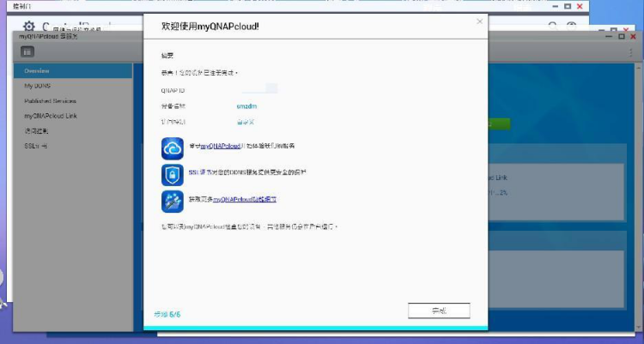
Task: Maximize the Control Panel window
Action: (x=568, y=6)
